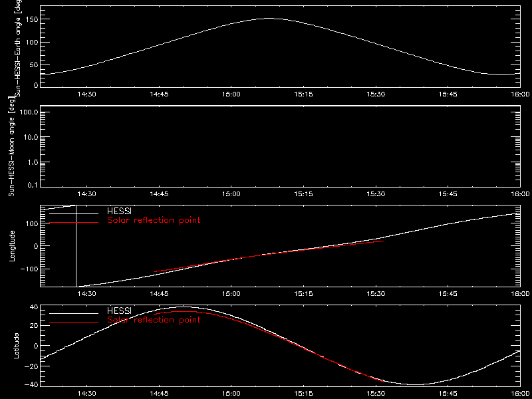Select the 'Longitude' y-axis title

pyautogui.click(x=13, y=246)
